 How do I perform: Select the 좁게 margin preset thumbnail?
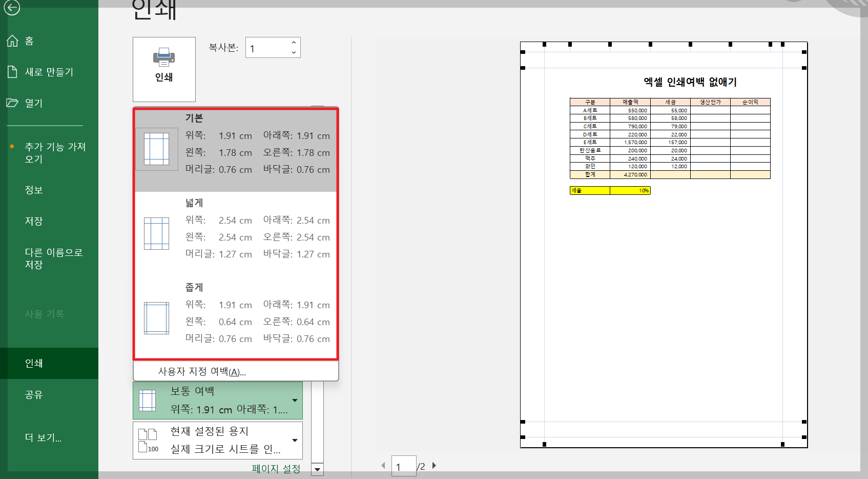point(156,318)
